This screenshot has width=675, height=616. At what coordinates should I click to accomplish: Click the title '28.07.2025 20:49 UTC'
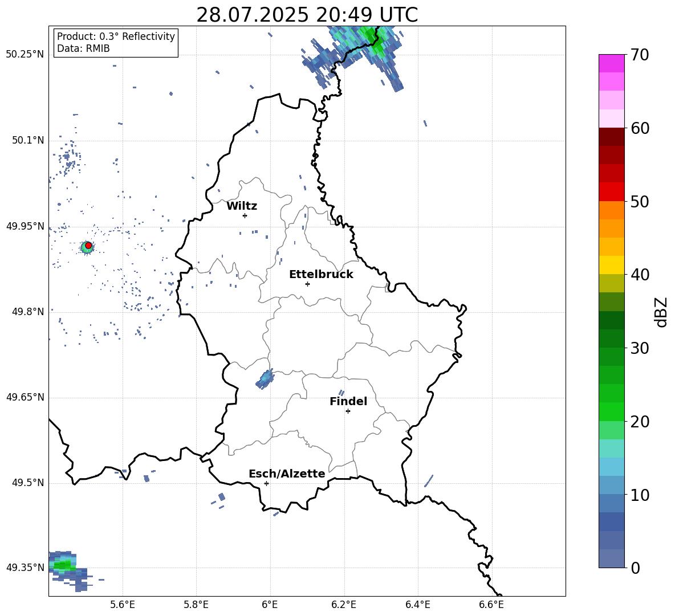click(307, 15)
